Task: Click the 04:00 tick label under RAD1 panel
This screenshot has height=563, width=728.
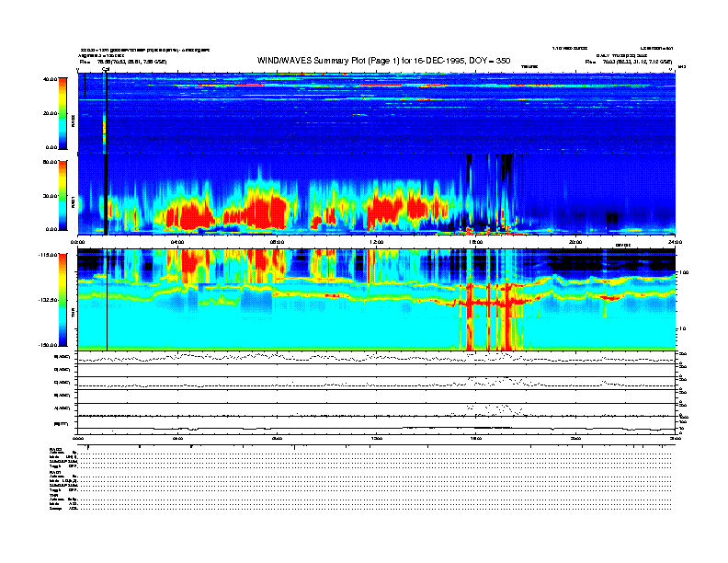Action: [177, 242]
